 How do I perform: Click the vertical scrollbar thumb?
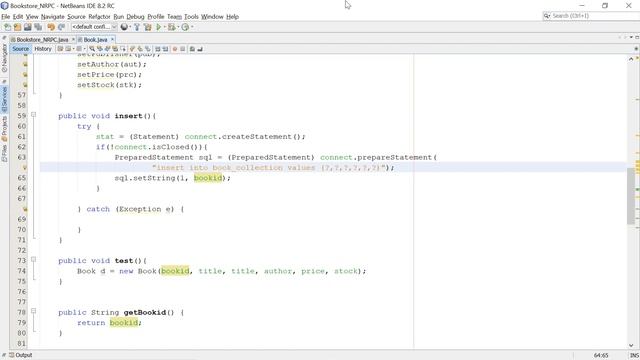631,196
